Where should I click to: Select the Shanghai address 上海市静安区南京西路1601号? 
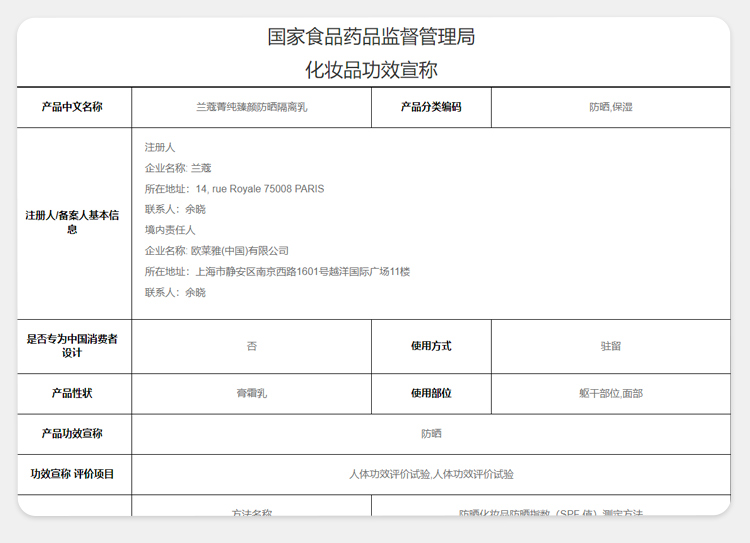[x=277, y=272]
